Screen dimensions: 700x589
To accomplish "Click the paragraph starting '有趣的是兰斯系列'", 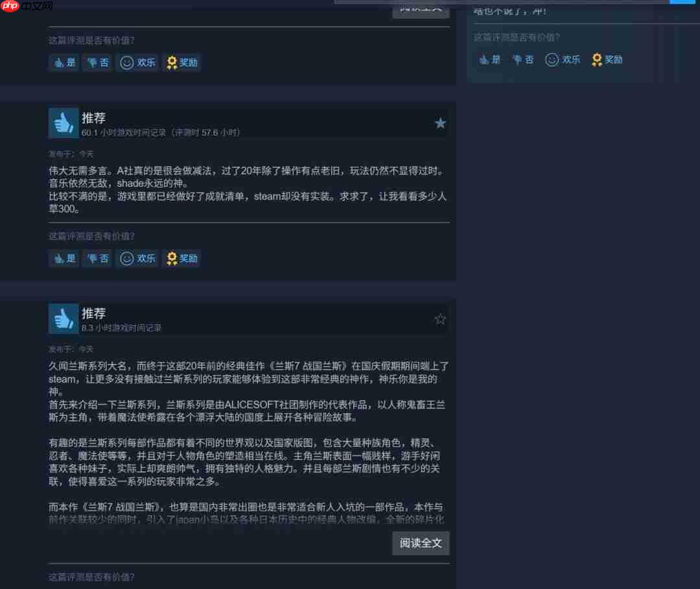I will click(x=244, y=462).
